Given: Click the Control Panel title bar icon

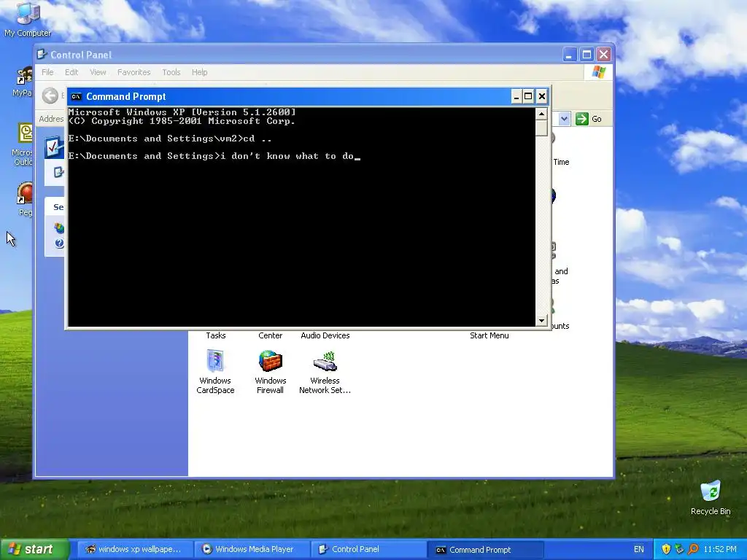Looking at the screenshot, I should pos(42,54).
